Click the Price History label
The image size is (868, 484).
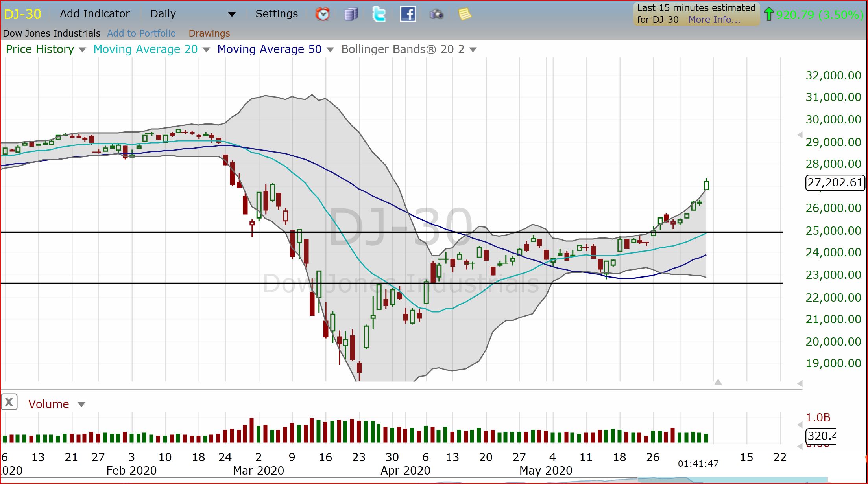[x=40, y=49]
